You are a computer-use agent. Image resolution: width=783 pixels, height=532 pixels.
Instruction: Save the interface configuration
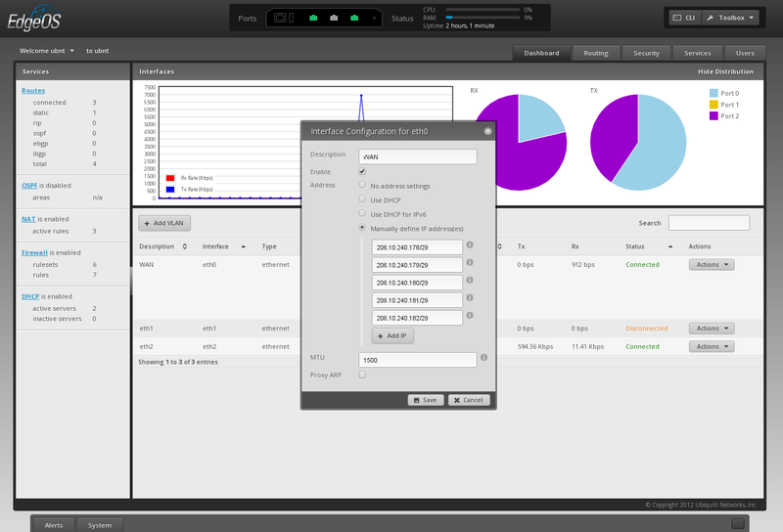426,399
